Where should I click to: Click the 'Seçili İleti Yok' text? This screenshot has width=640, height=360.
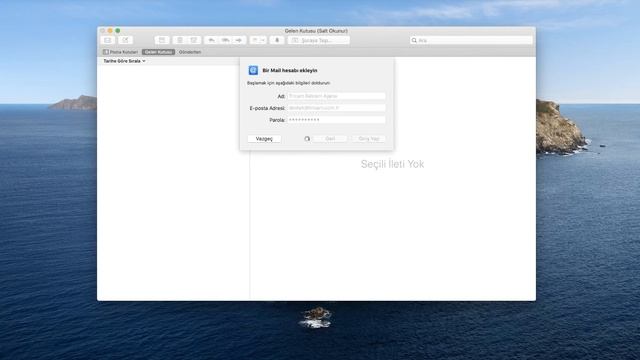pos(392,164)
